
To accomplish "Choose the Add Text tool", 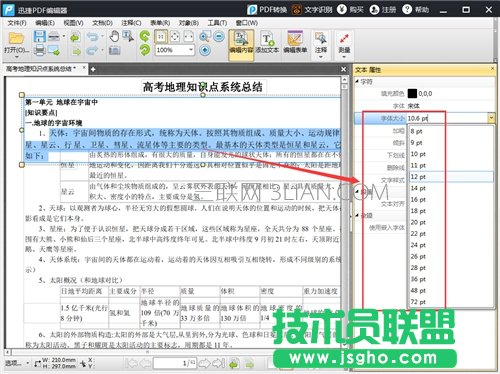I will [267, 42].
